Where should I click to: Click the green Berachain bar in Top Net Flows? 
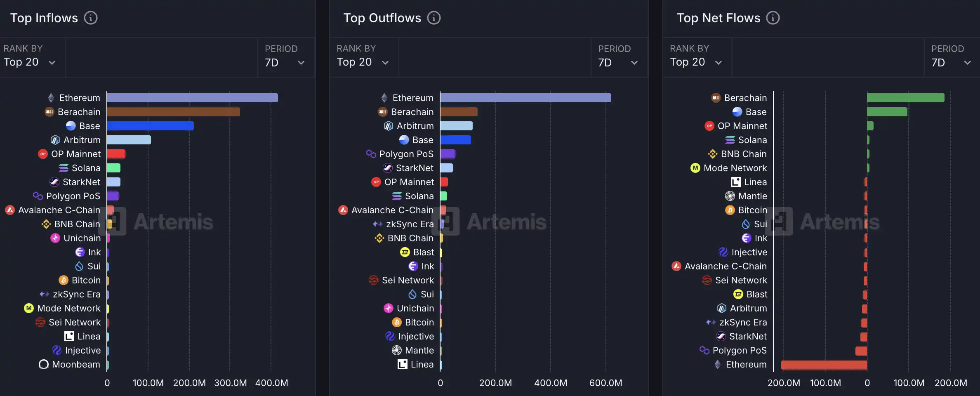point(905,98)
